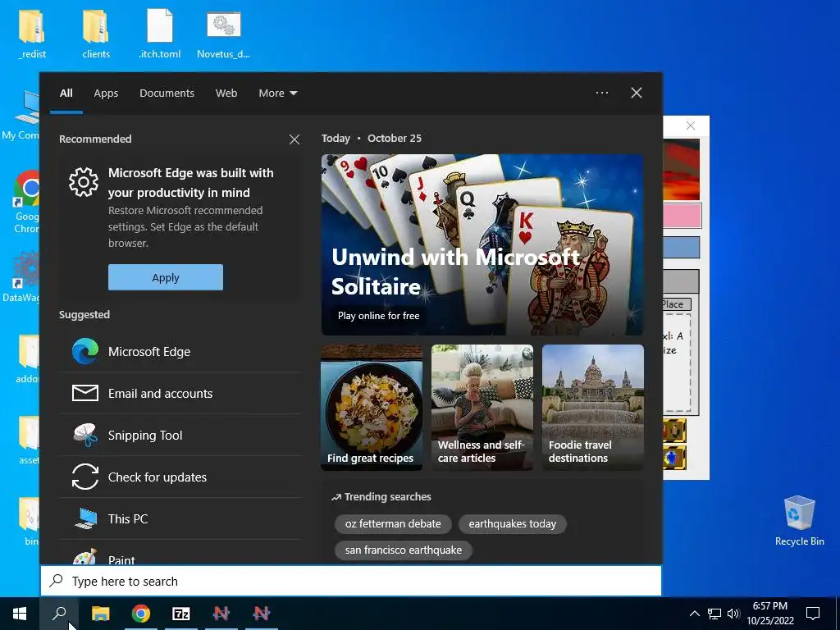The width and height of the screenshot is (840, 630).
Task: Open the first Novetus taskbar icon
Action: (x=221, y=614)
